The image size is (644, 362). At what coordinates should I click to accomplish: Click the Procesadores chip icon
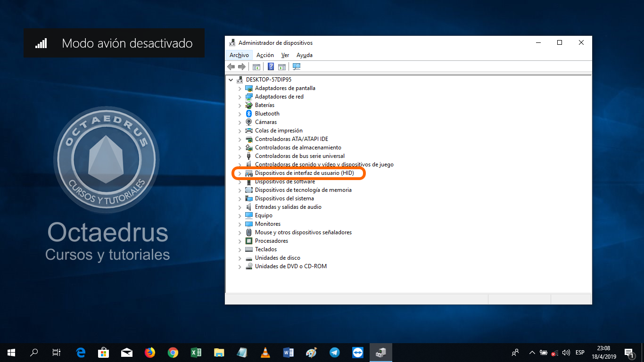pyautogui.click(x=249, y=241)
